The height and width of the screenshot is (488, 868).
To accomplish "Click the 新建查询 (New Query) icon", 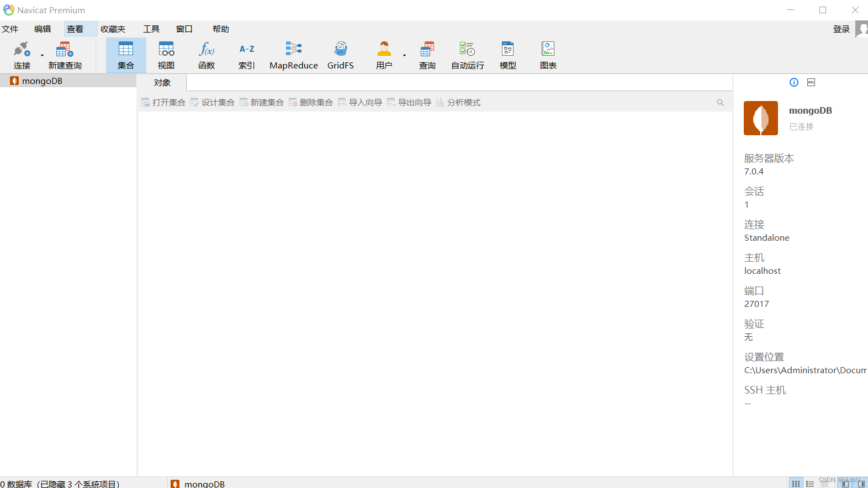I will coord(65,55).
